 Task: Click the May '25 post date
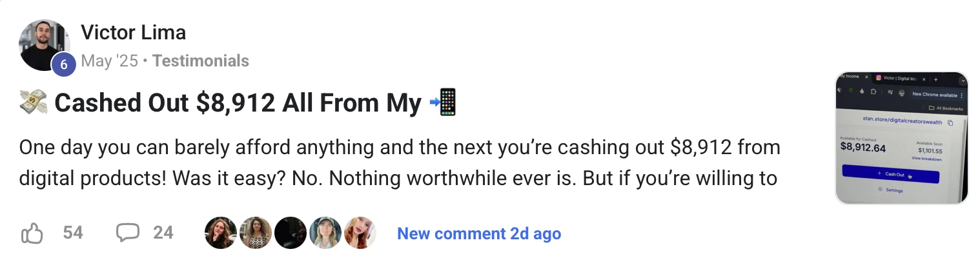pos(110,61)
